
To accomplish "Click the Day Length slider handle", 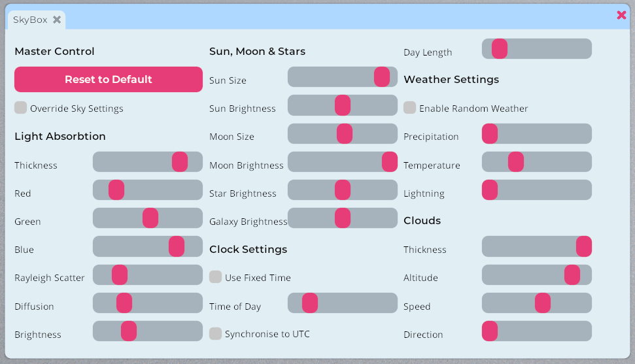I will click(x=500, y=49).
